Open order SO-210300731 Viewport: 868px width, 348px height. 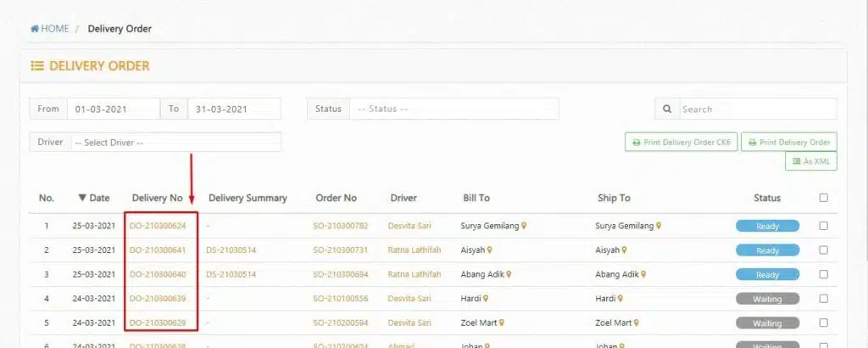click(x=341, y=250)
